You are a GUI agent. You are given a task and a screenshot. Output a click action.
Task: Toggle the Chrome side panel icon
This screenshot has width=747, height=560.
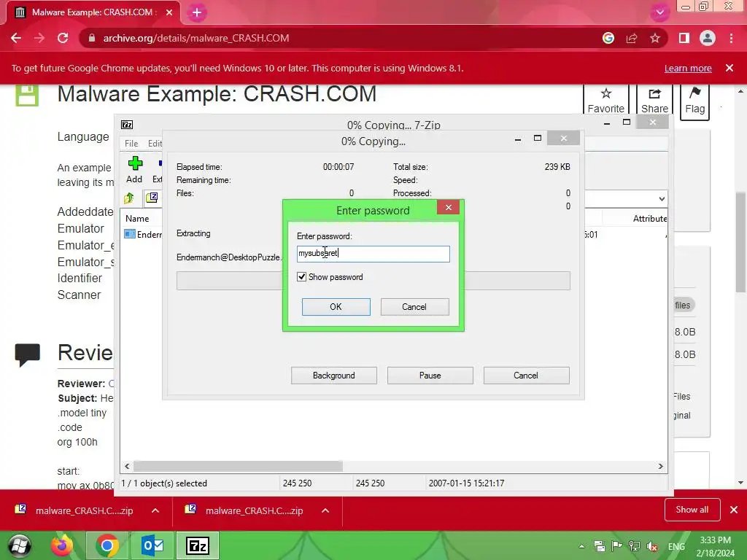[684, 38]
